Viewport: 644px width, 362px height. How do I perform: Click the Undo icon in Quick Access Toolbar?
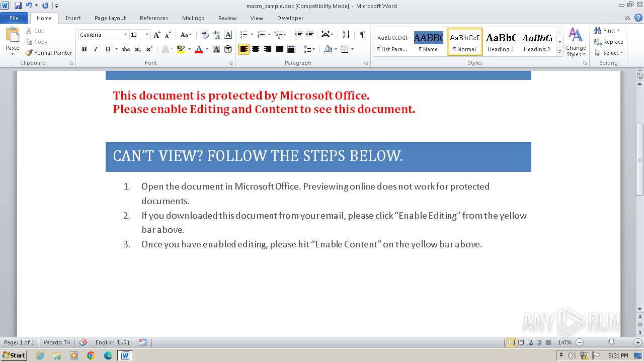click(29, 6)
